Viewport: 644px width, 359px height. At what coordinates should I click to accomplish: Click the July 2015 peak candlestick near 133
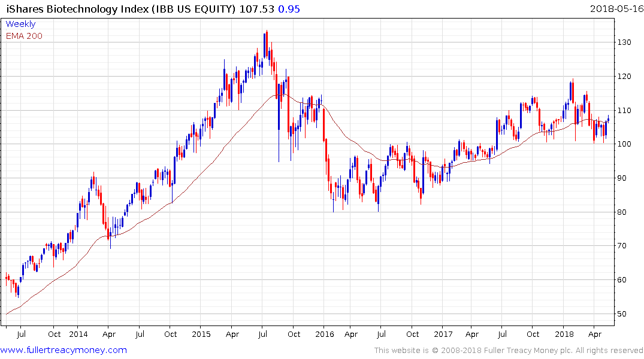click(x=267, y=43)
